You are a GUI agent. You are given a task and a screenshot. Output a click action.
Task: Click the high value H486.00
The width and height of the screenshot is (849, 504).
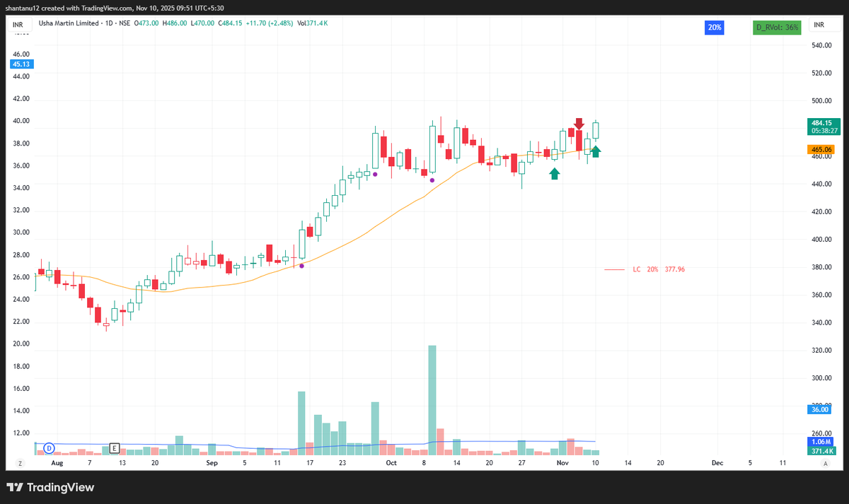tap(175, 23)
